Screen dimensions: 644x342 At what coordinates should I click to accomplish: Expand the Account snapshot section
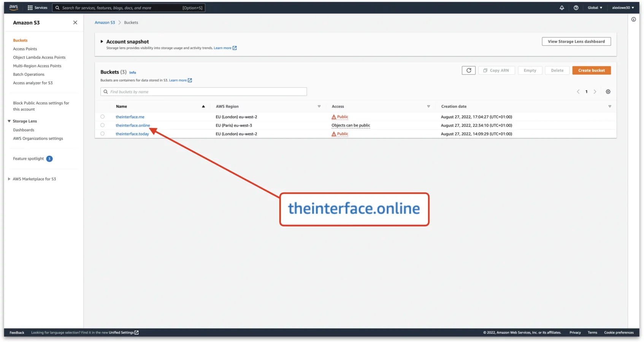[102, 41]
